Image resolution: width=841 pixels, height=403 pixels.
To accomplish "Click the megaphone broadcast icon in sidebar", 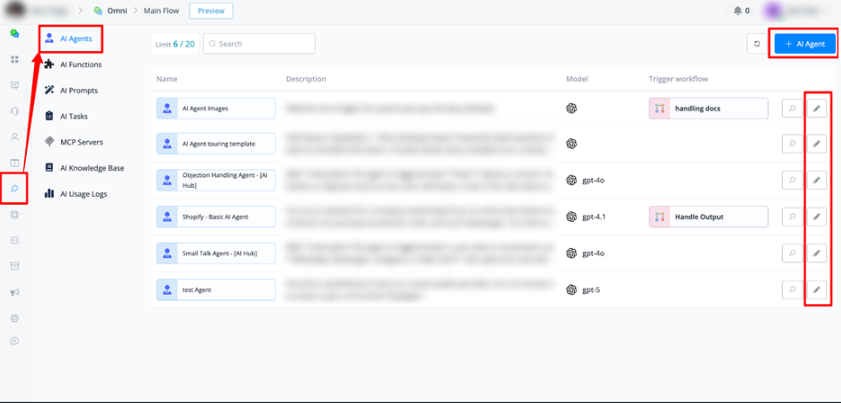I will click(15, 292).
